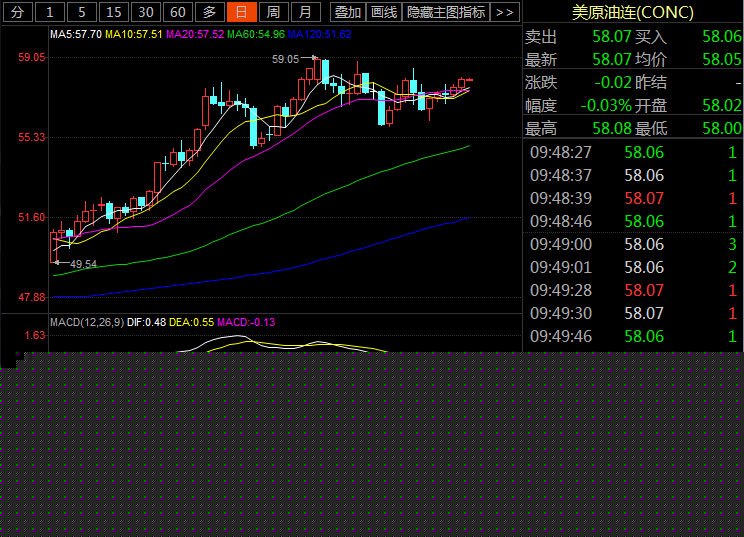Switch to the 月 monthly chart
744x537 pixels.
coord(307,12)
